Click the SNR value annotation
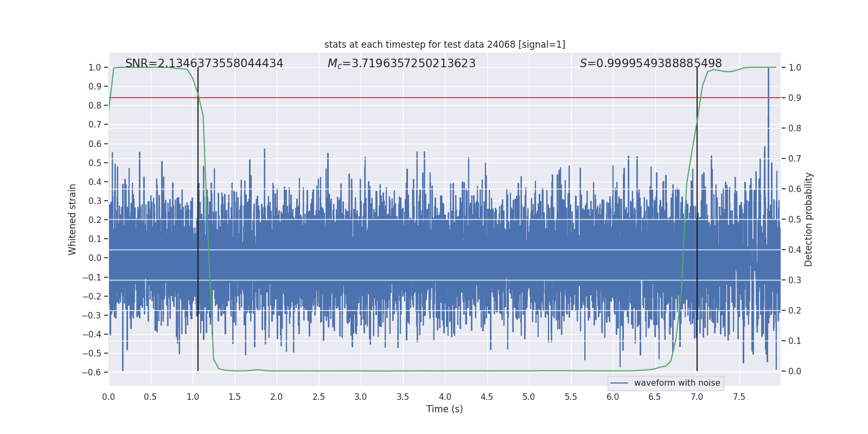The image size is (868, 434). point(204,63)
